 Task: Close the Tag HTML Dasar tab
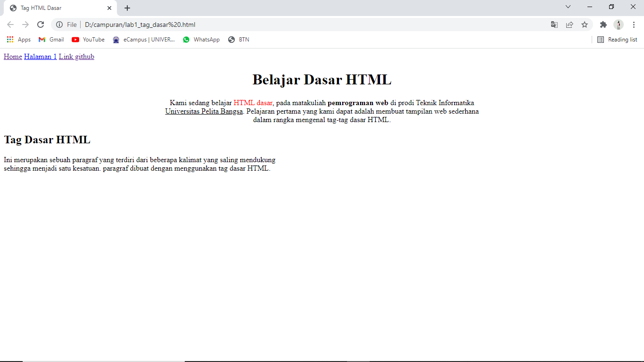click(x=109, y=8)
